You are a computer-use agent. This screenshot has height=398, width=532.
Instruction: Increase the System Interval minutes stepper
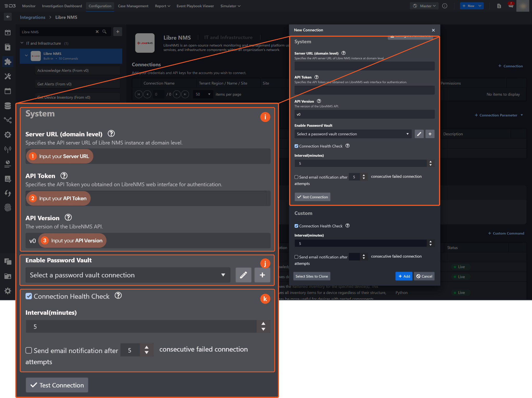[x=430, y=162]
